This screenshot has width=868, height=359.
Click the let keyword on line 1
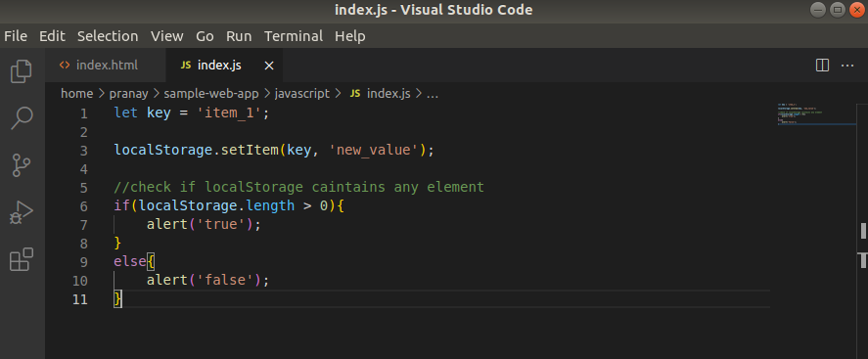[125, 113]
